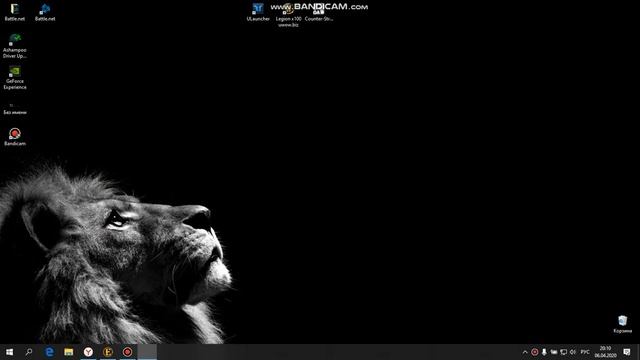Switch to the blank active taskbar window button
The height and width of the screenshot is (360, 640).
pyautogui.click(x=147, y=352)
